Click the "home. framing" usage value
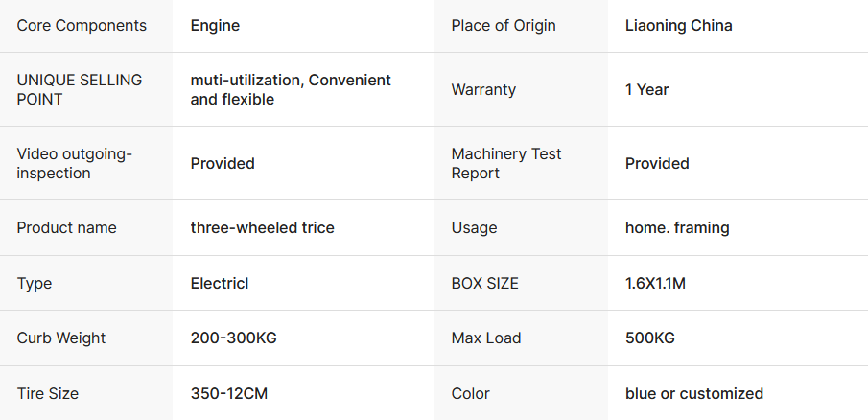This screenshot has width=868, height=420. coord(677,227)
